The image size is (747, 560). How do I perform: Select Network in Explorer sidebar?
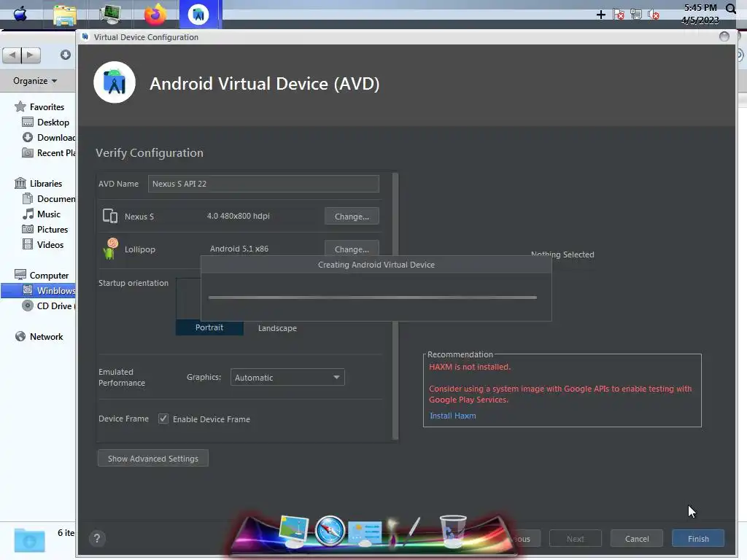click(39, 336)
